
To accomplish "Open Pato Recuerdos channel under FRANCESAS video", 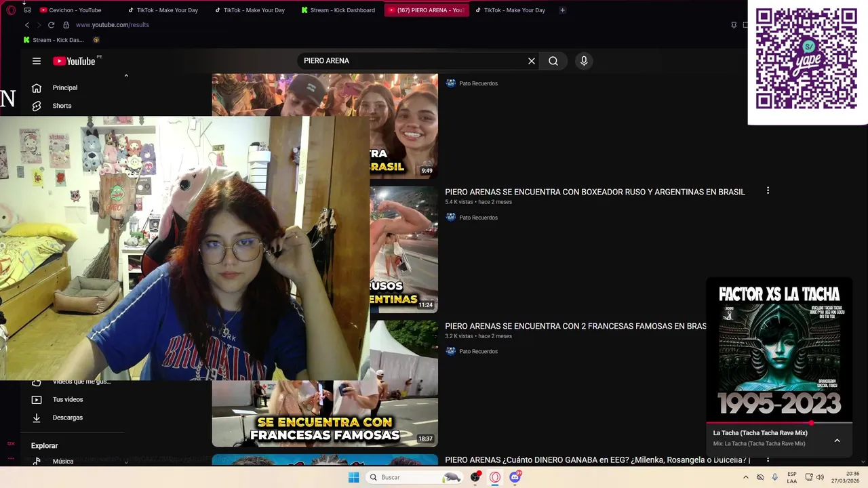I will 478,351.
